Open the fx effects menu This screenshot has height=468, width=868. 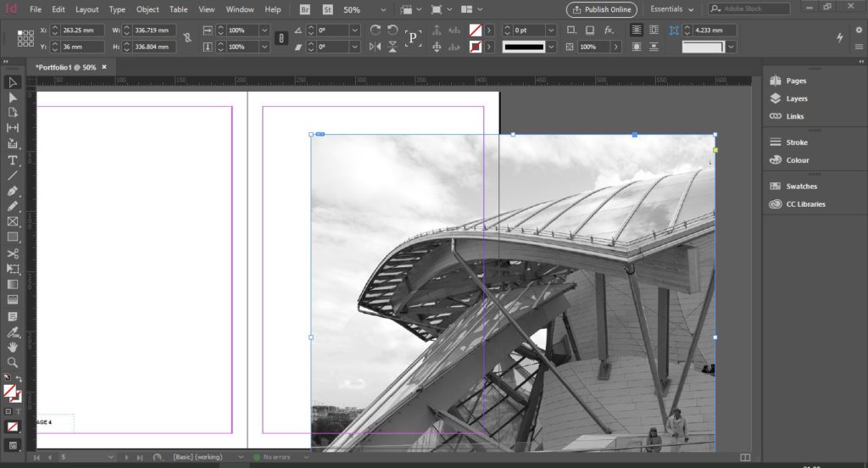[609, 30]
